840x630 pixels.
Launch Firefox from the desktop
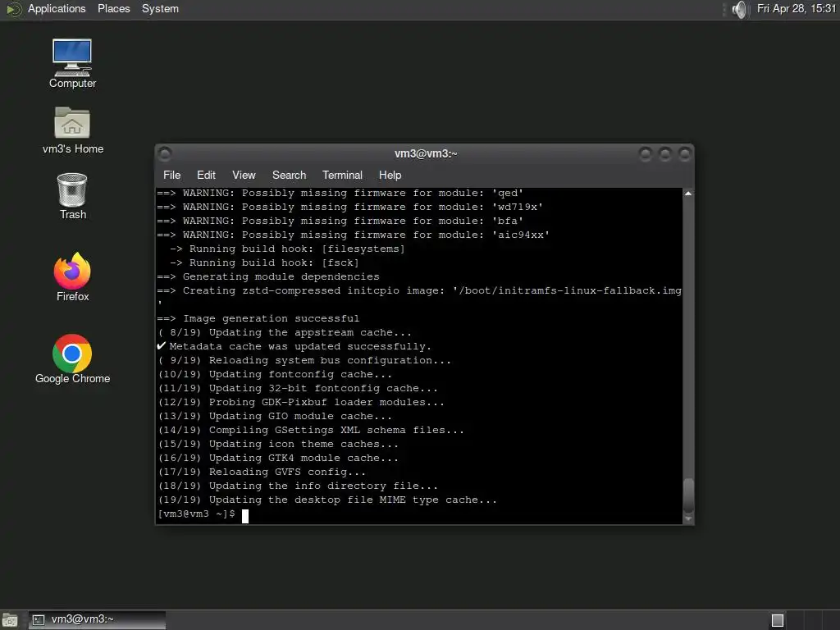tap(72, 277)
